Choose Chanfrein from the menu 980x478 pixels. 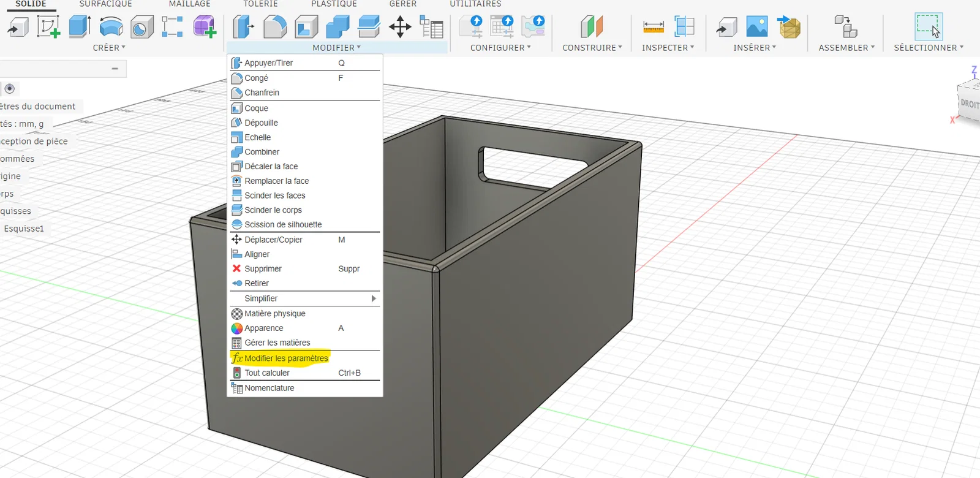click(305, 93)
